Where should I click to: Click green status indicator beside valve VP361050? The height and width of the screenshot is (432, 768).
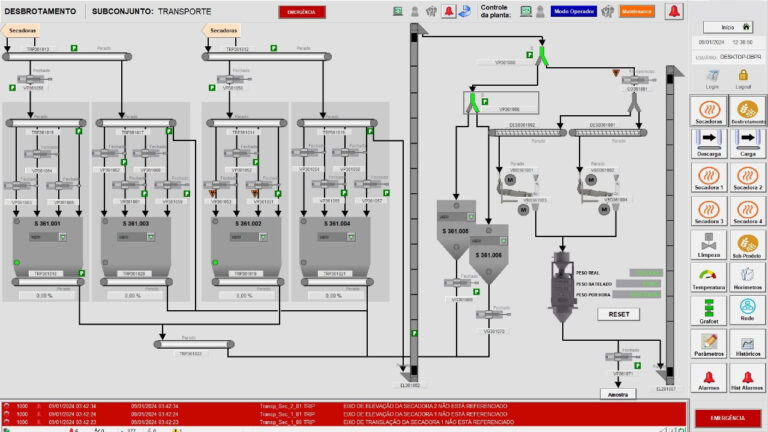point(212,88)
